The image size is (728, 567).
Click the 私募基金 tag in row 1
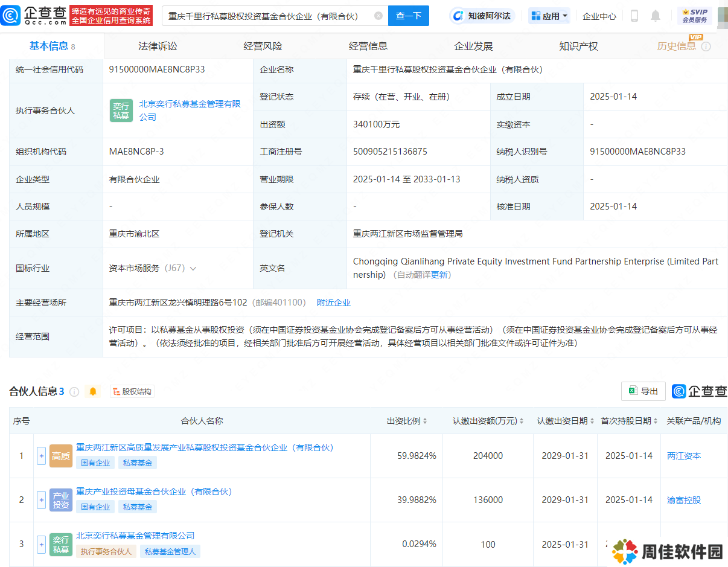pos(138,463)
